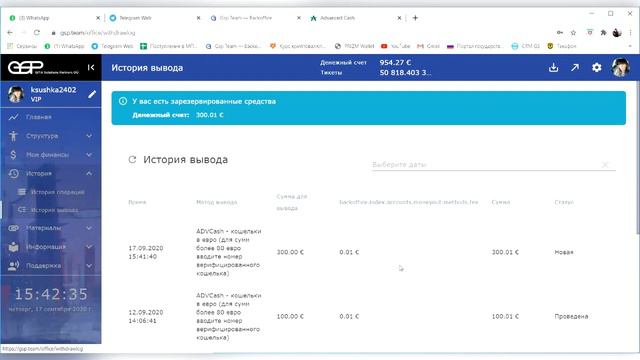Viewport: 640px width, 360px height.
Task: Expand the Поддержка chevron
Action: point(89,266)
